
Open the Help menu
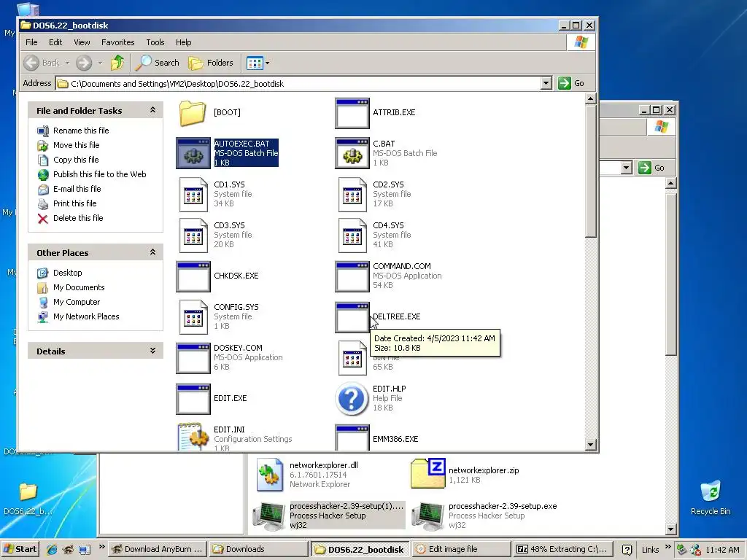tap(183, 42)
